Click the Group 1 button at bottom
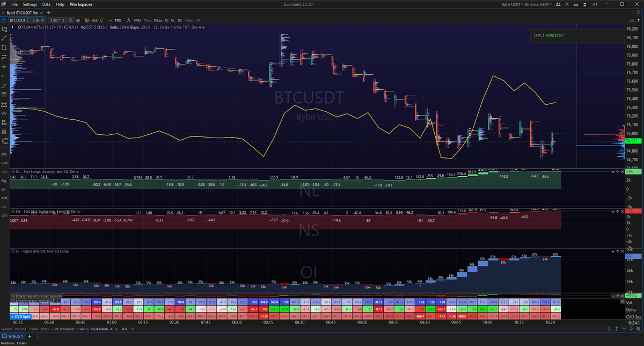644x346 pixels. [12, 336]
